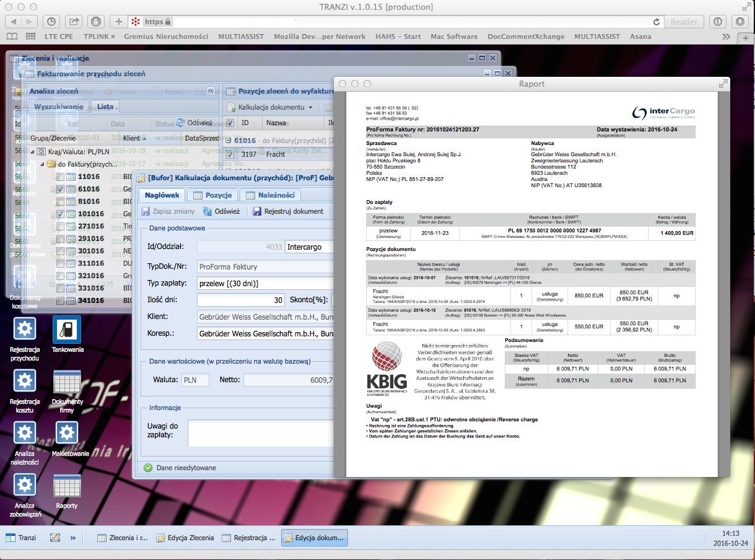The image size is (755, 560).
Task: Open the browser history clock icon
Action: (51, 22)
